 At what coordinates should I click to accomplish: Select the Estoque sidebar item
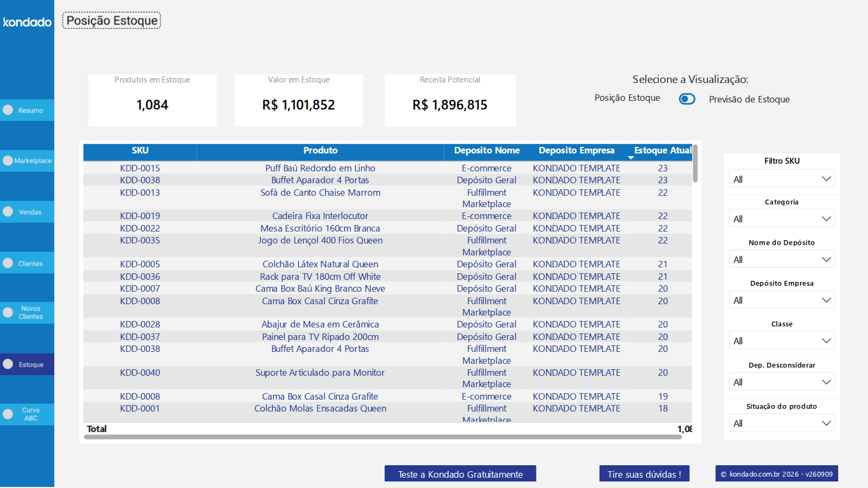[27, 364]
